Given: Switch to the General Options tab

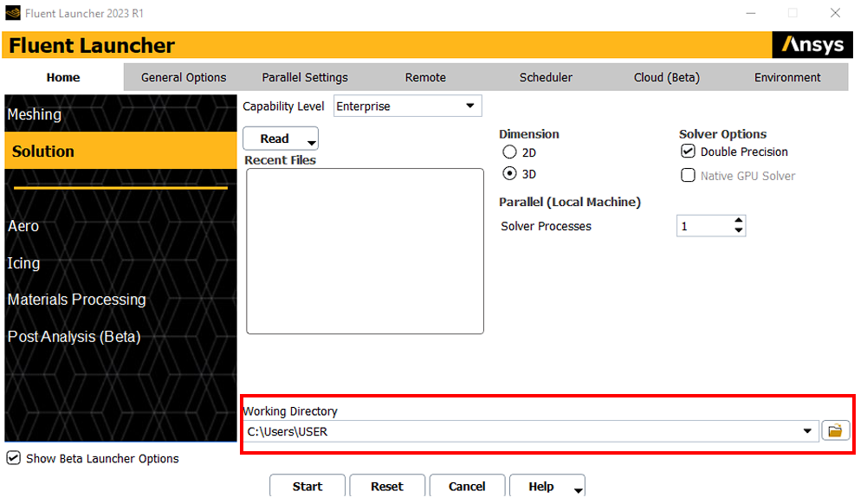Looking at the screenshot, I should pyautogui.click(x=184, y=77).
